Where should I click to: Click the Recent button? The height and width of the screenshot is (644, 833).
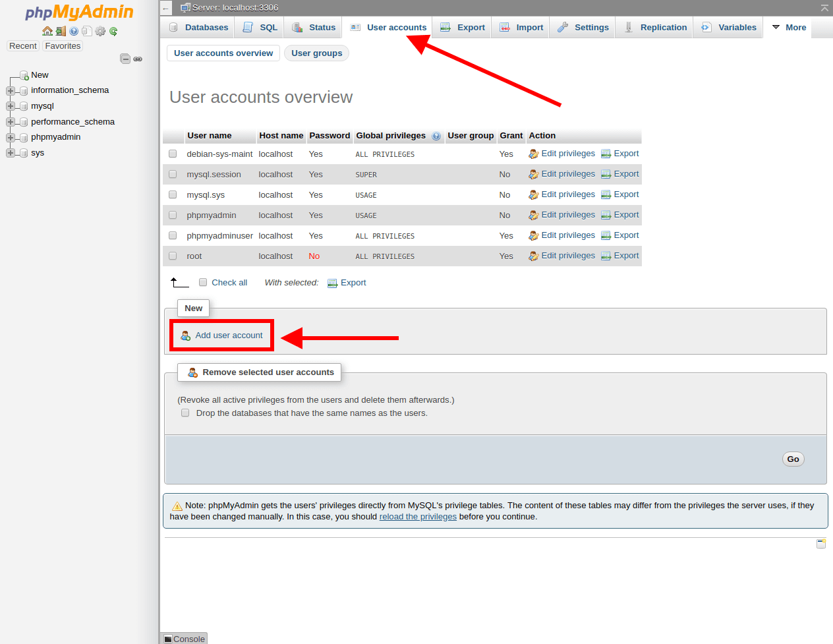(x=23, y=46)
